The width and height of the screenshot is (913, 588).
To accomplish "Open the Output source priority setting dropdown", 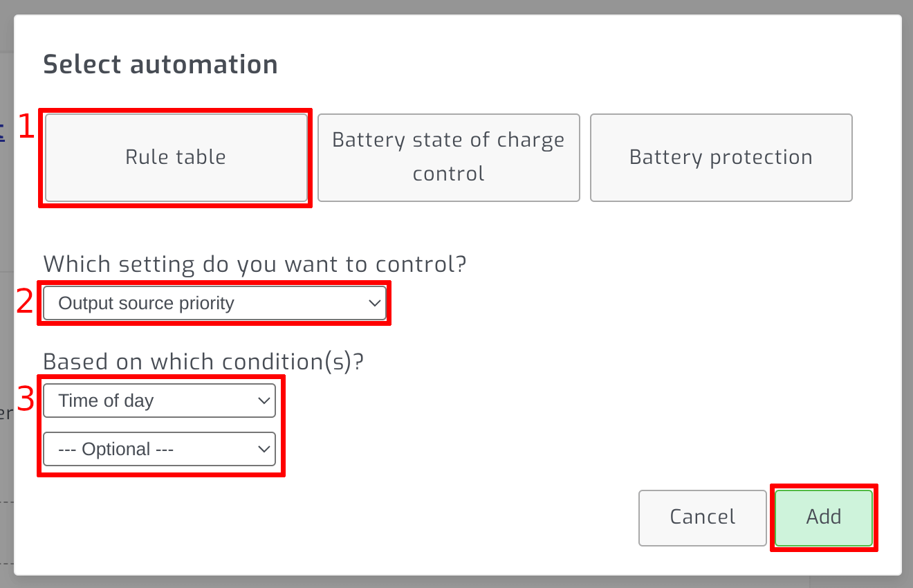I will tap(214, 303).
